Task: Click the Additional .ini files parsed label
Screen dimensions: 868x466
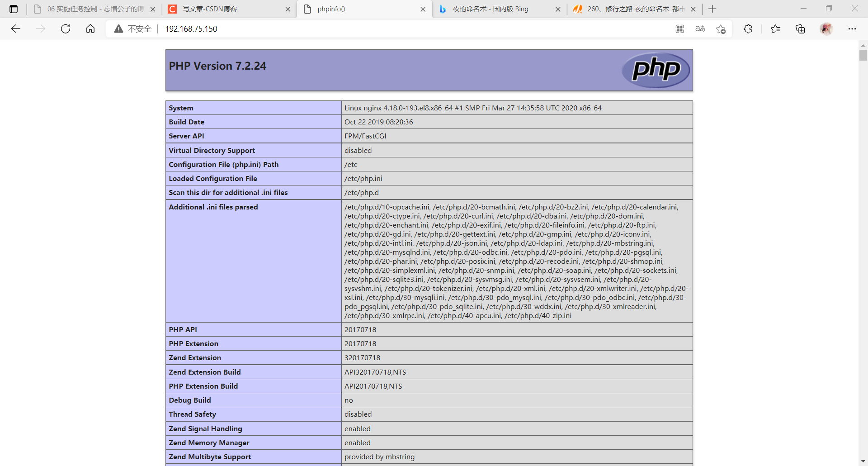Action: coord(213,207)
